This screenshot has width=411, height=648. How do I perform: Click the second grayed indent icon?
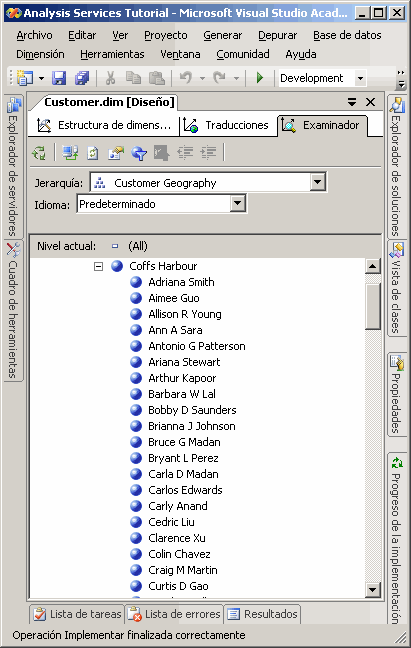tap(208, 153)
